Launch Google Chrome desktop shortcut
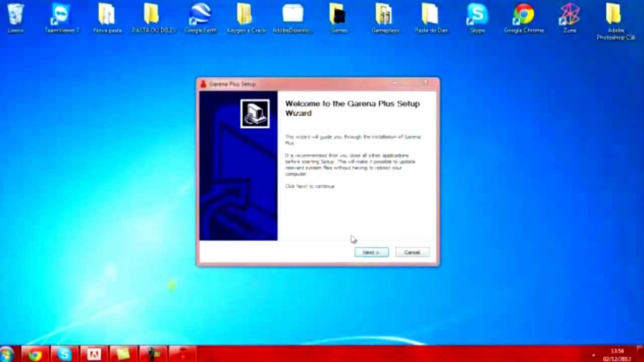Image resolution: width=644 pixels, height=362 pixels. pyautogui.click(x=524, y=19)
